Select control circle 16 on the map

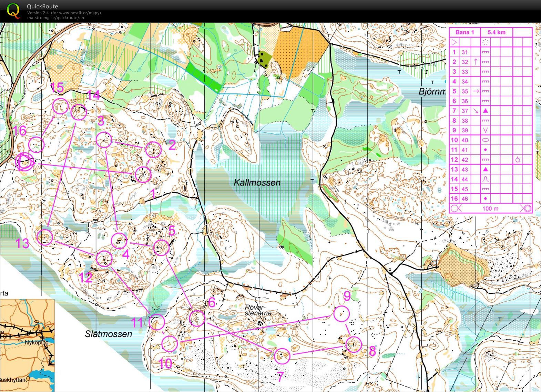pyautogui.click(x=36, y=144)
